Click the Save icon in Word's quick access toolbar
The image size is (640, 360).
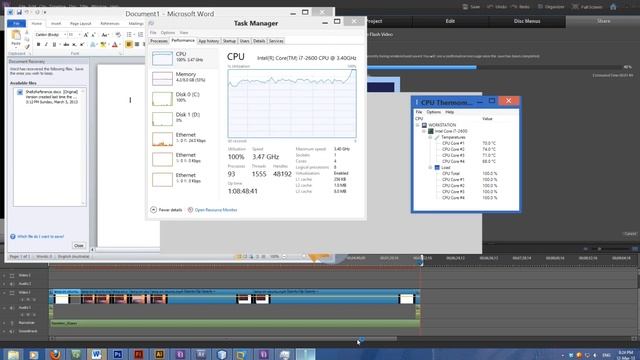click(x=19, y=13)
